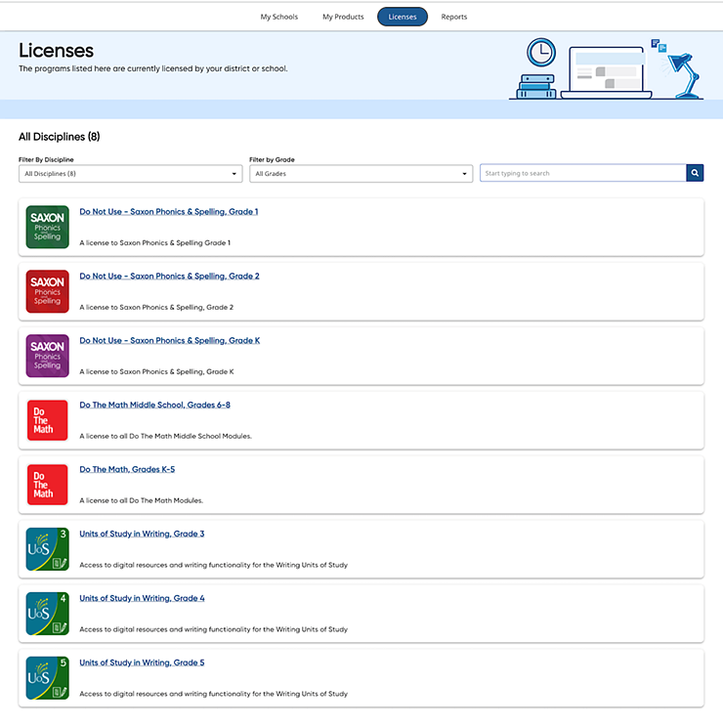
Task: Open Do Not Use Saxon Phonics Grade 1 link
Action: pyautogui.click(x=169, y=212)
